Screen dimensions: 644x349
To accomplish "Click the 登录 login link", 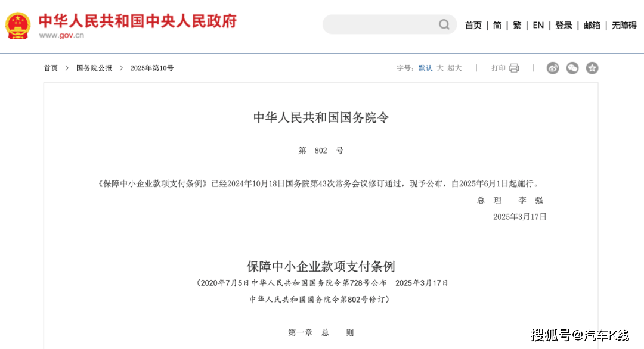I will pyautogui.click(x=563, y=25).
